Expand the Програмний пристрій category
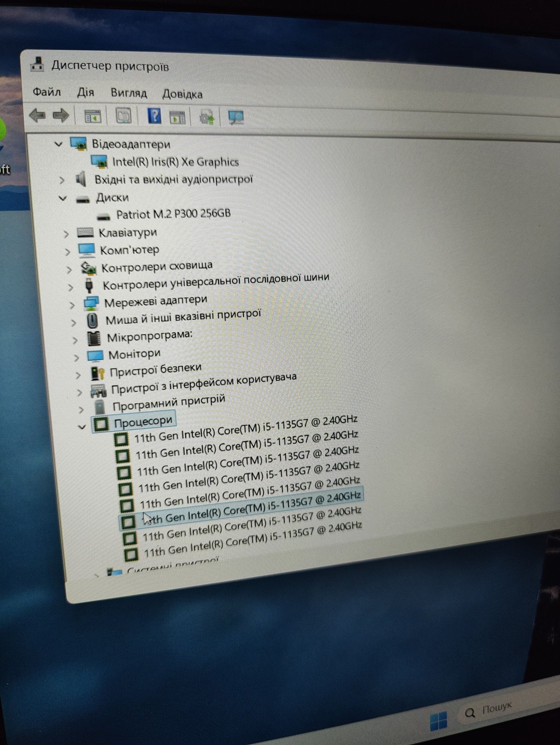 point(82,410)
